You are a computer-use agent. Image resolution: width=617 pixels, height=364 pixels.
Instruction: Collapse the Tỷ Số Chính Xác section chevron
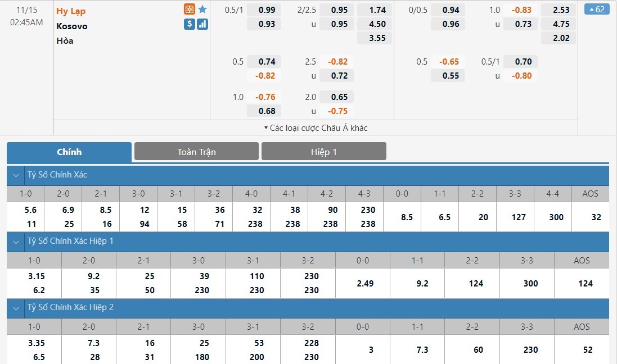coord(16,175)
